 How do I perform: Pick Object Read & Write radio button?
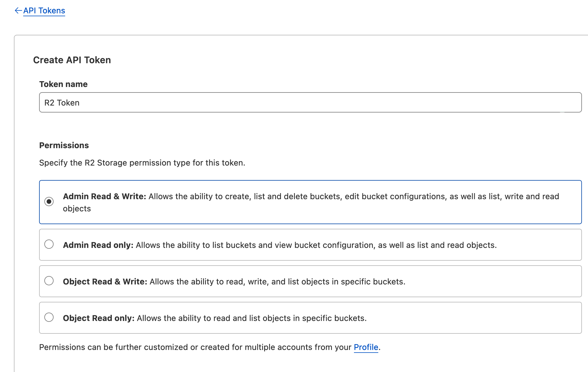click(x=49, y=281)
